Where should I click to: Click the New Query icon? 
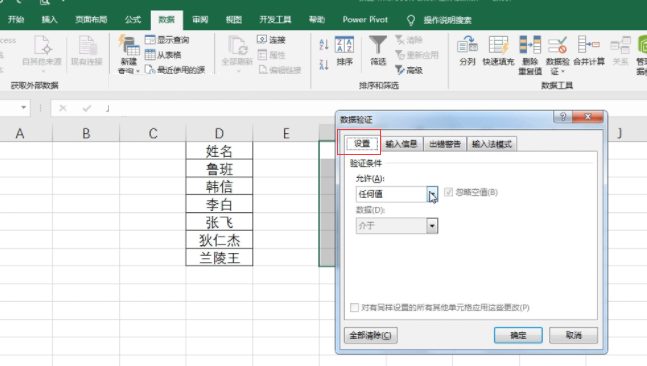click(129, 46)
